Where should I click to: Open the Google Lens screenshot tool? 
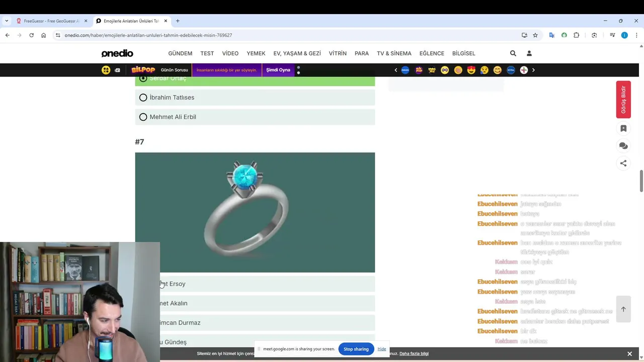594,35
